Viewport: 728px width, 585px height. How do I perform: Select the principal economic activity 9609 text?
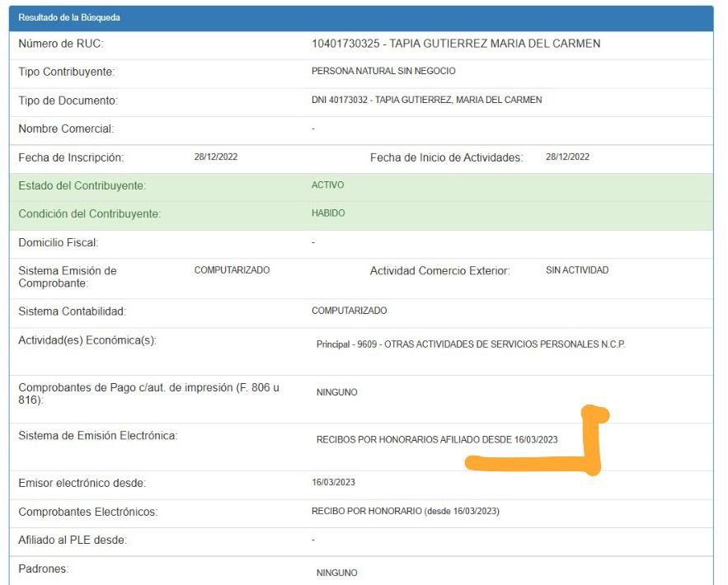pyautogui.click(x=471, y=344)
